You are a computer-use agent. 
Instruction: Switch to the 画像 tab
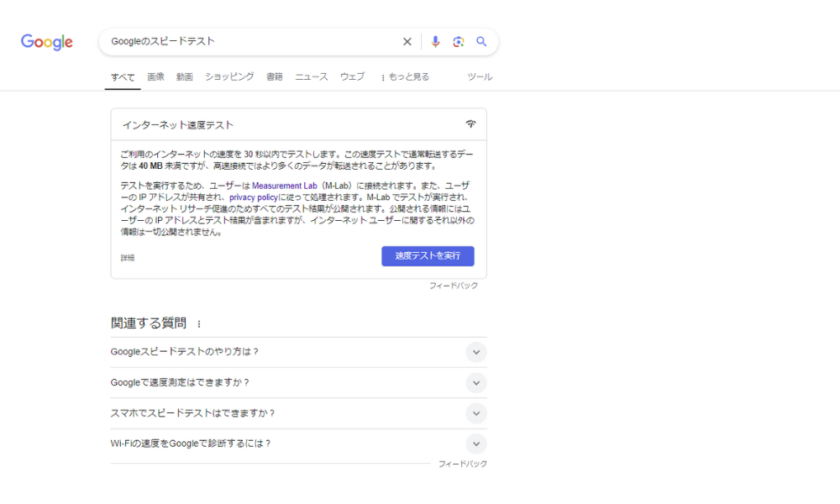coord(156,77)
